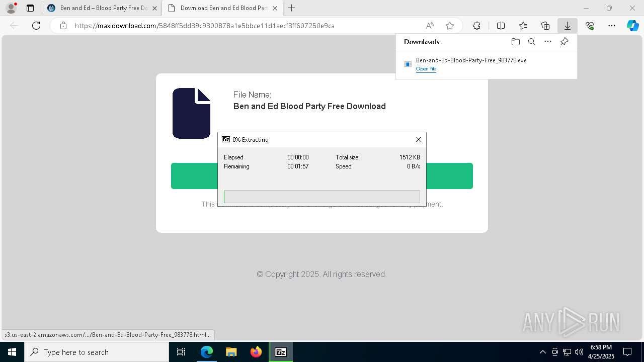The height and width of the screenshot is (362, 644).
Task: Launch Firefox from taskbar
Action: click(x=256, y=352)
